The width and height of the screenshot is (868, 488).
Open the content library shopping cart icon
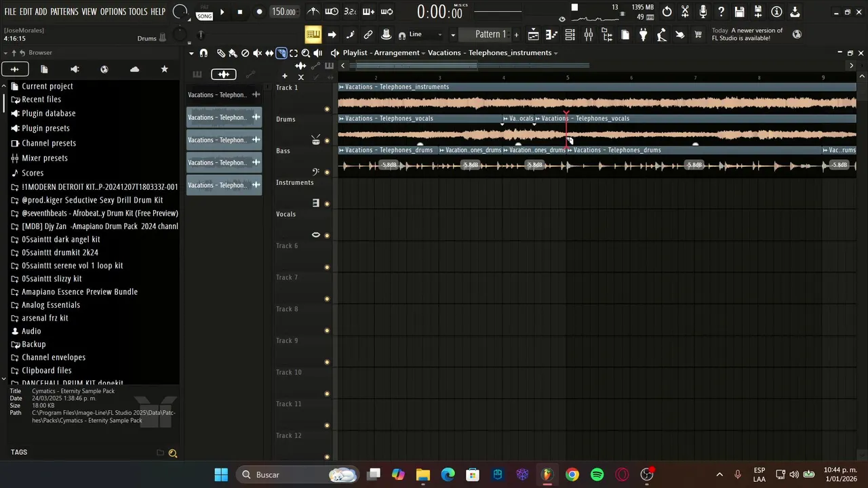click(698, 35)
